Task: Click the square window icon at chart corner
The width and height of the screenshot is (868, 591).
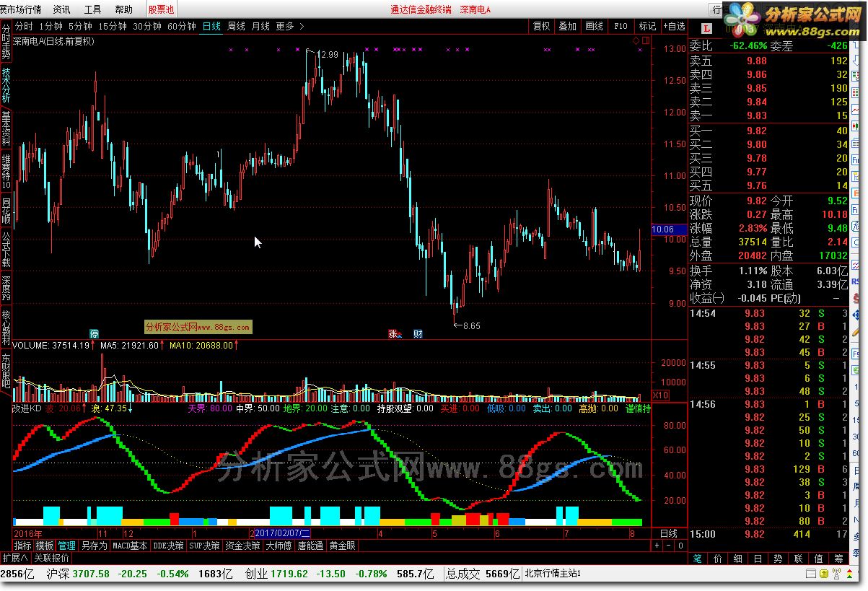Action: pyautogui.click(x=646, y=41)
